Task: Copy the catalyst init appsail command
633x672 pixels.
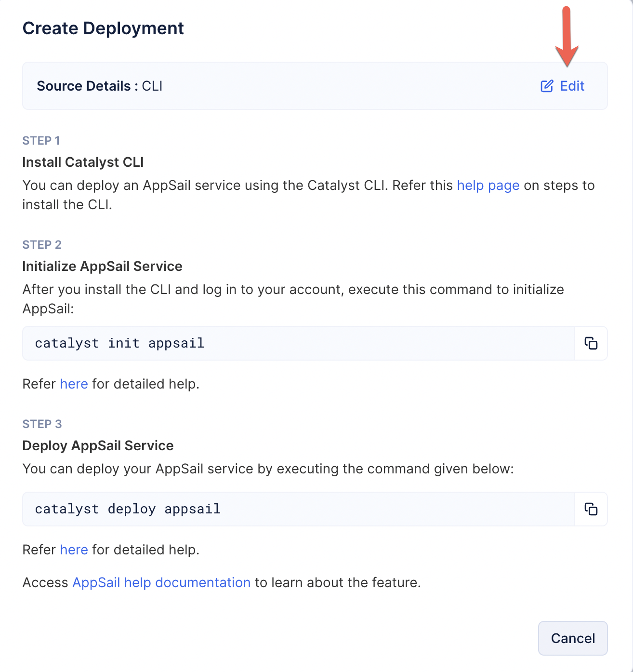Action: (x=591, y=343)
